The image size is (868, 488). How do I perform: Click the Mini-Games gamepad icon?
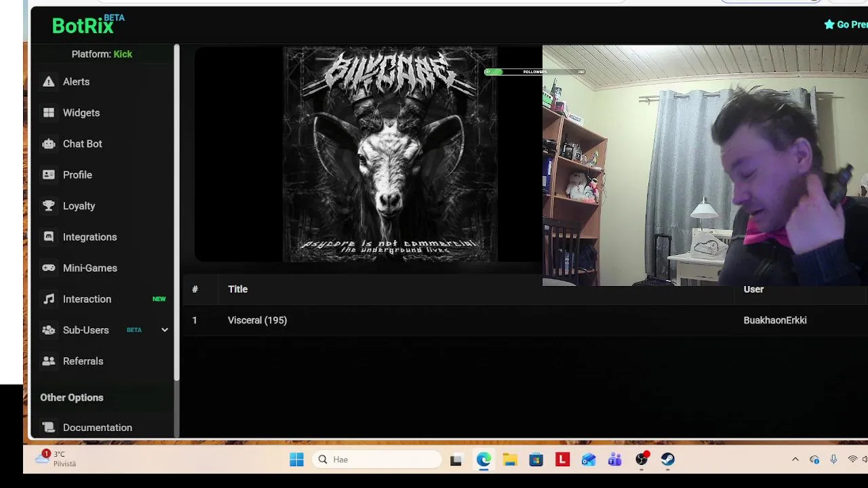click(x=48, y=268)
